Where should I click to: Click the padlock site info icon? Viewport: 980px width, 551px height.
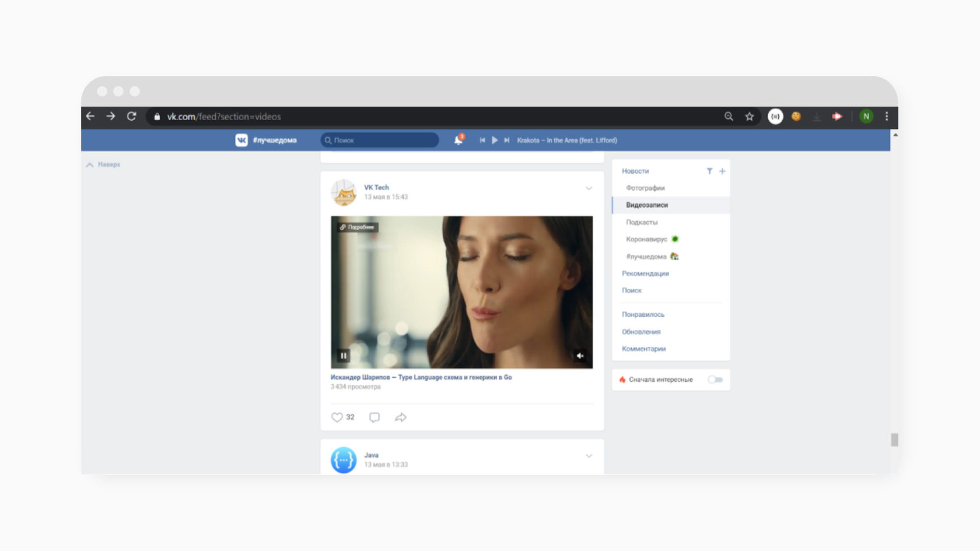[157, 117]
